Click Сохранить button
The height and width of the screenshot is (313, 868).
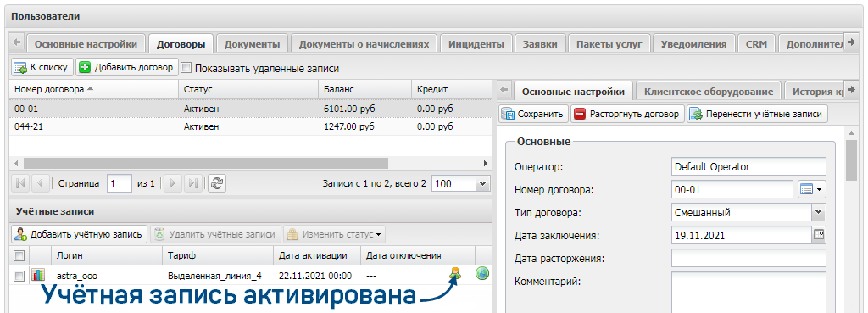point(534,115)
